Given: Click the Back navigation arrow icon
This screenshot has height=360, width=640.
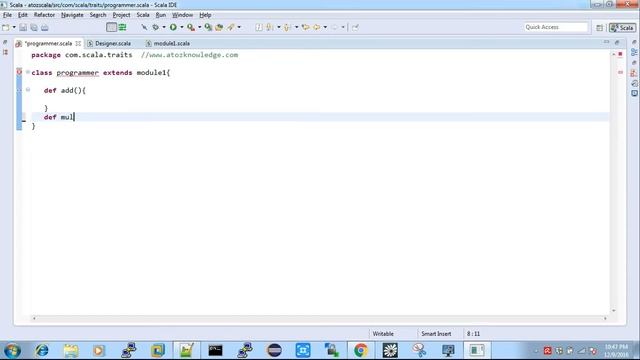Looking at the screenshot, I should [316, 27].
